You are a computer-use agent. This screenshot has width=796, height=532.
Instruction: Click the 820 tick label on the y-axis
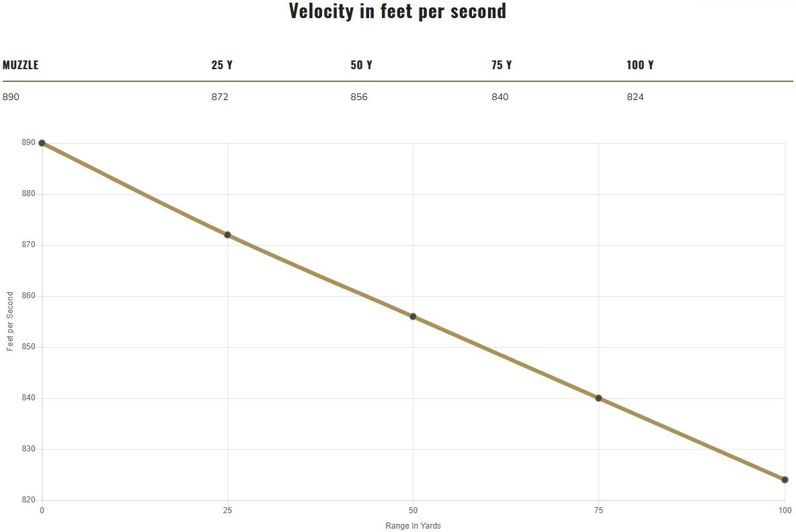pos(29,500)
